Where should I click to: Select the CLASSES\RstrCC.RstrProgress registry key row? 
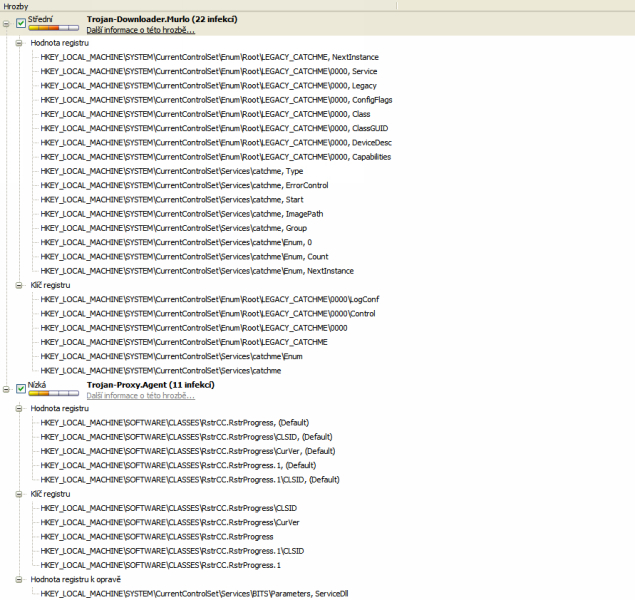[157, 537]
